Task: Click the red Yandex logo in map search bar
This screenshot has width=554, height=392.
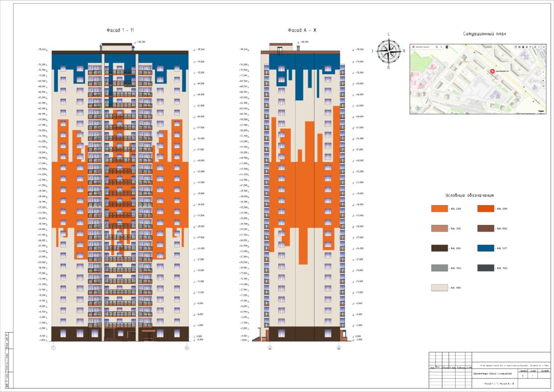Action: point(413,47)
